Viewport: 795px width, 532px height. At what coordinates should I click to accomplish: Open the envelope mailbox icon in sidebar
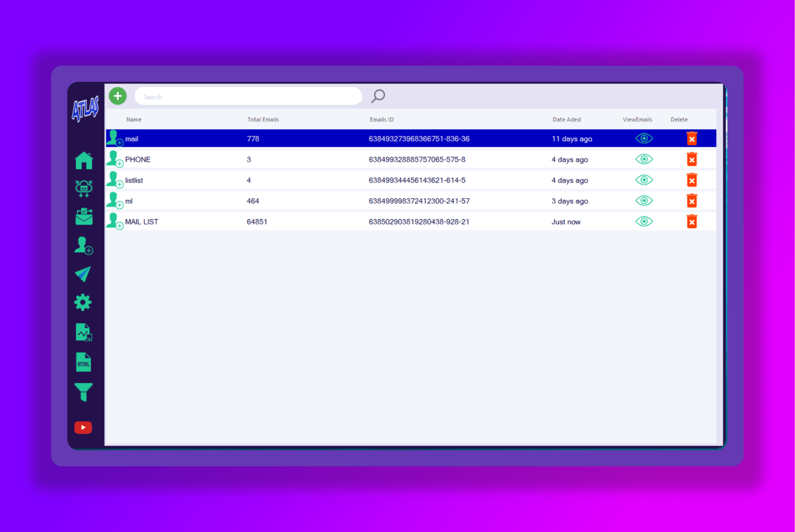[x=84, y=217]
